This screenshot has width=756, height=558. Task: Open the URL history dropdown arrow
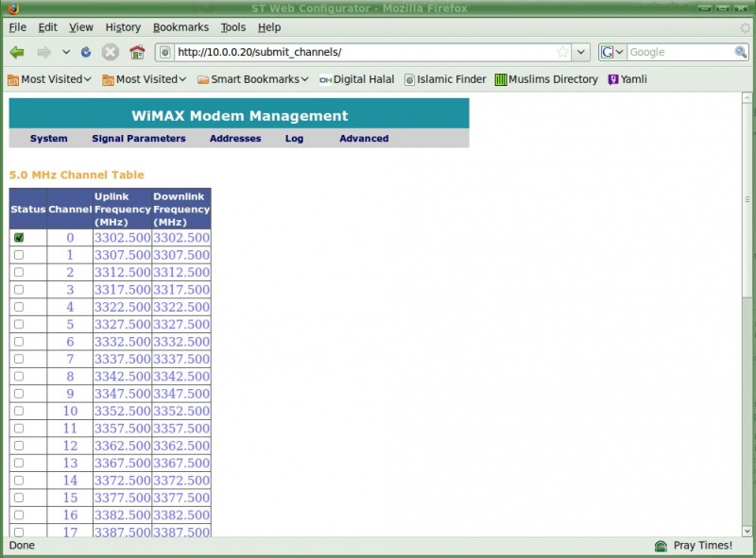(581, 52)
